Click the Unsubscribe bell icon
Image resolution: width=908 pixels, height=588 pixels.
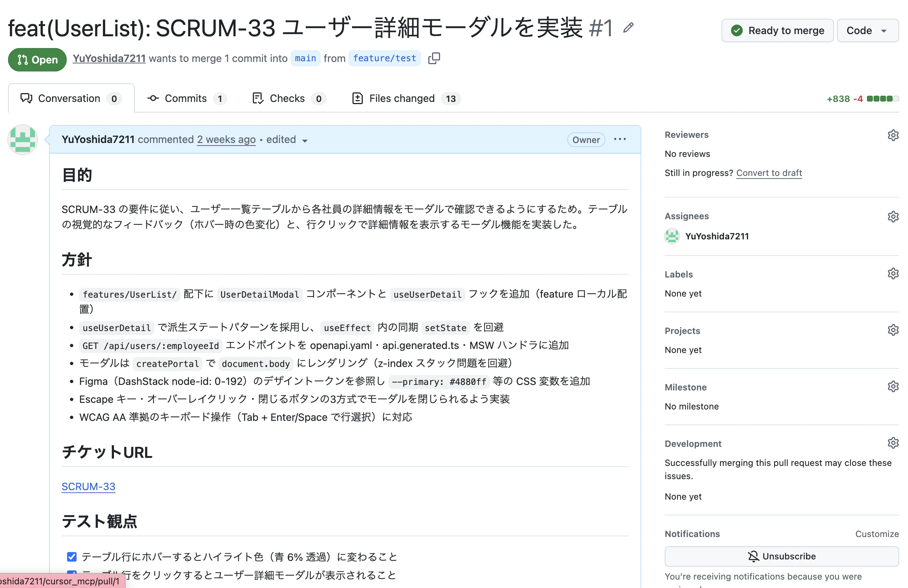(753, 556)
